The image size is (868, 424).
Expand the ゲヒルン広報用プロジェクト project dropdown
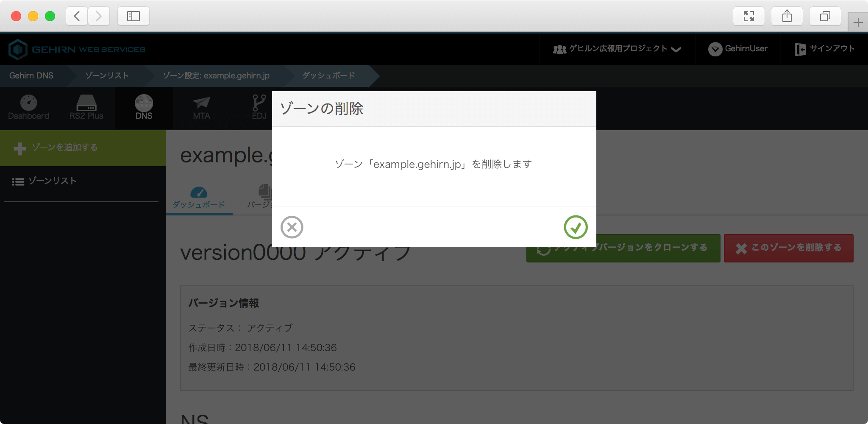[x=617, y=49]
